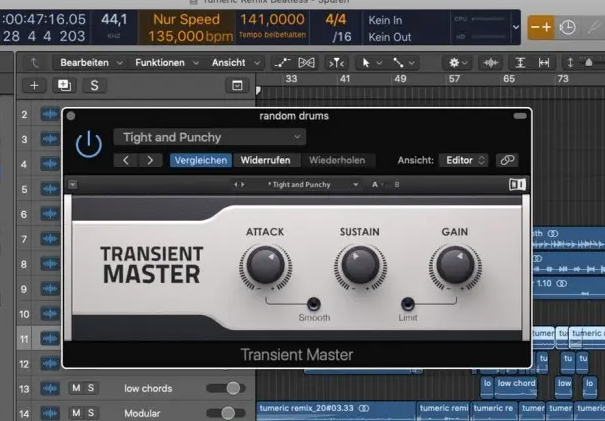605x421 pixels.
Task: Go to previous plugin preset arrow
Action: 126,160
